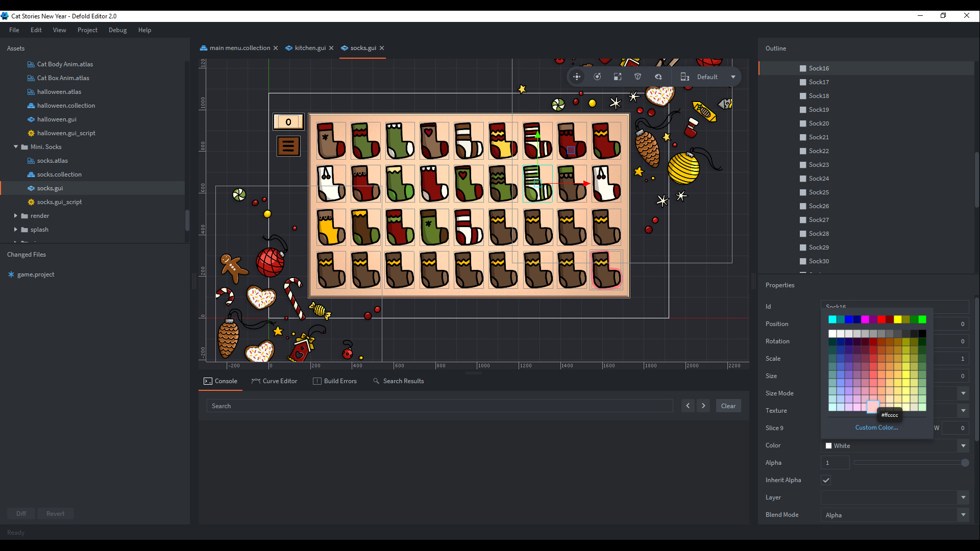Open the Blend Mode dropdown
Viewport: 980px width, 551px height.
tap(963, 515)
